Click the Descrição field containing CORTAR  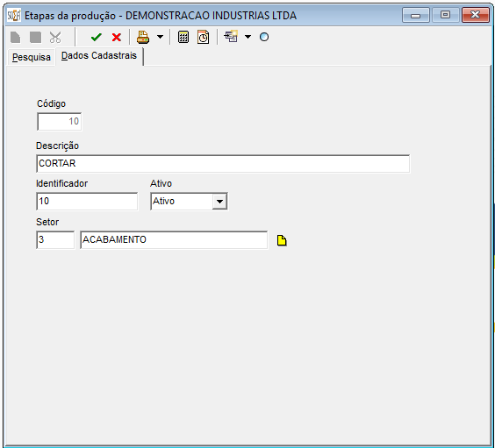(223, 163)
